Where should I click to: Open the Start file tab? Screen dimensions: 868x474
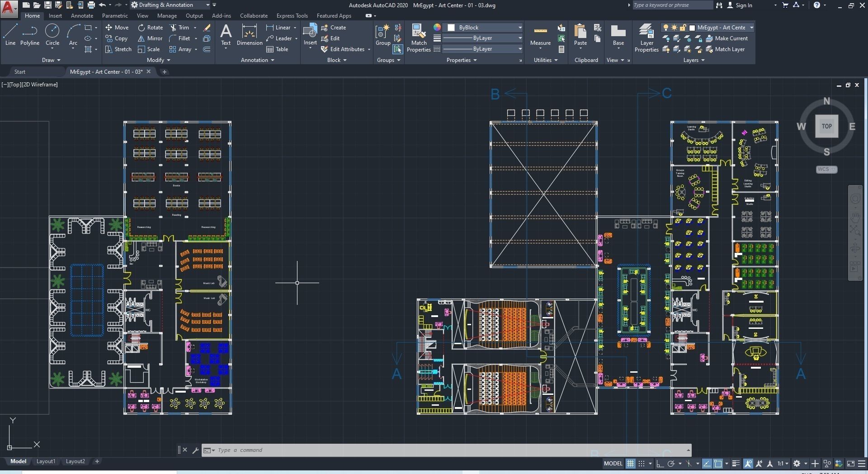[20, 72]
